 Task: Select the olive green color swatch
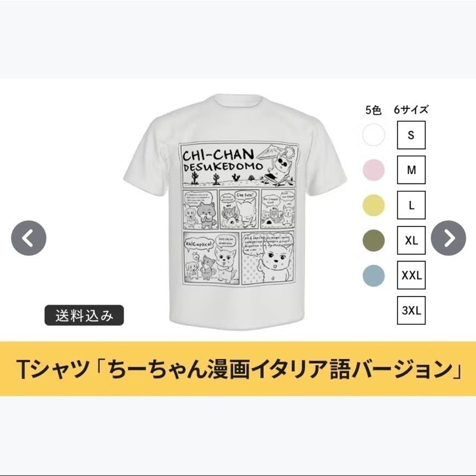pyautogui.click(x=374, y=240)
